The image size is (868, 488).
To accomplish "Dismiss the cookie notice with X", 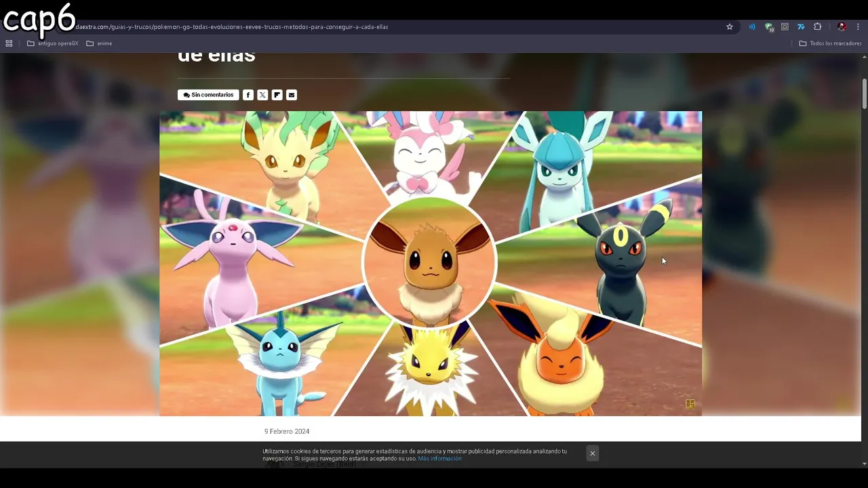I will 593,453.
